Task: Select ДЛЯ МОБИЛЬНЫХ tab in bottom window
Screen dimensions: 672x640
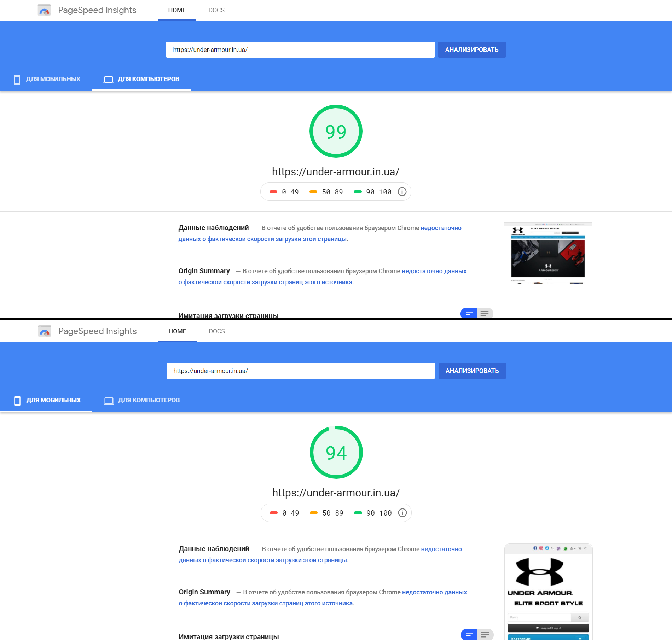Action: (47, 400)
